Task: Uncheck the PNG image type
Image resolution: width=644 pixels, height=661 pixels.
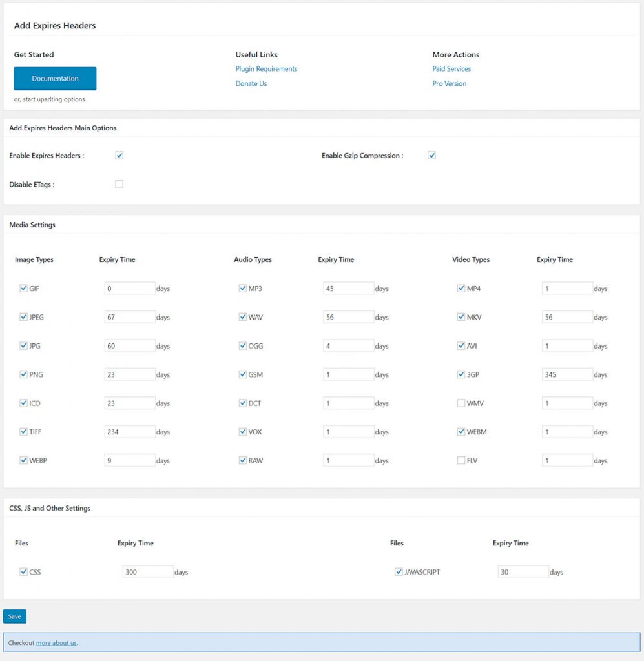Action: point(24,374)
